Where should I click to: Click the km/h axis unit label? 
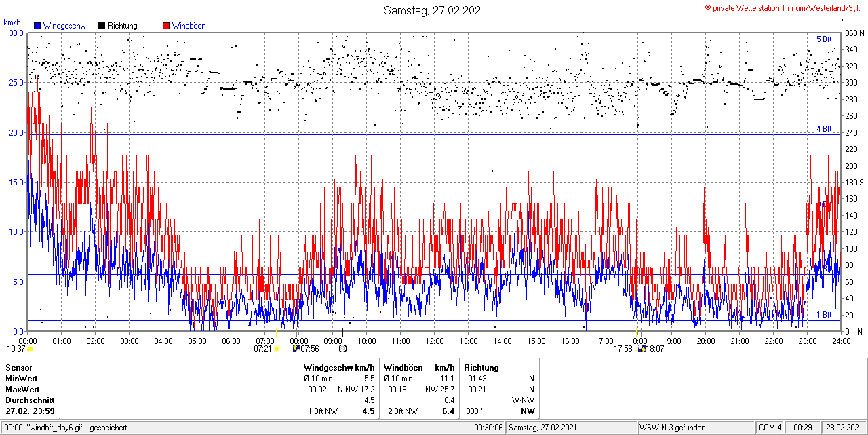coord(12,22)
